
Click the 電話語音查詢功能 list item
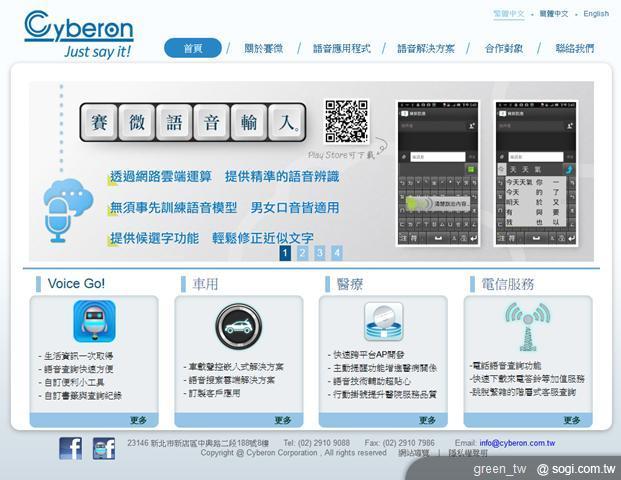[505, 365]
